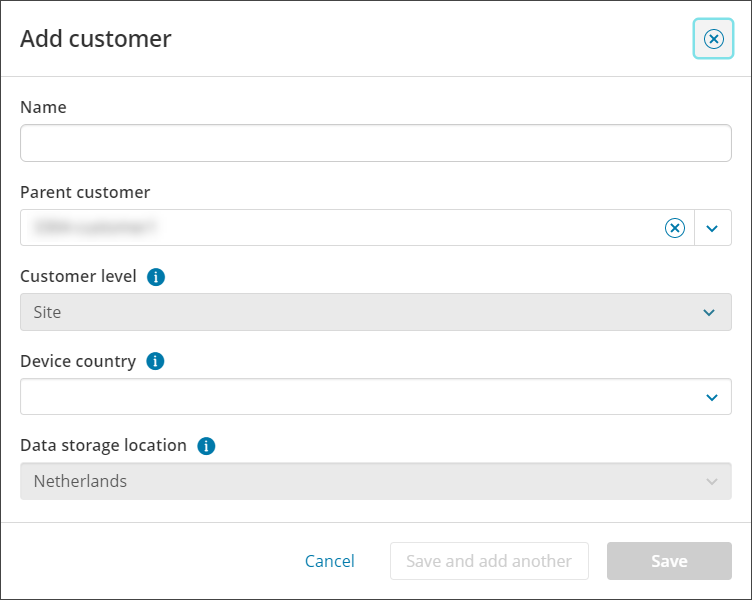Open Data storage location info icon
Viewport: 752px width, 600px height.
(206, 446)
